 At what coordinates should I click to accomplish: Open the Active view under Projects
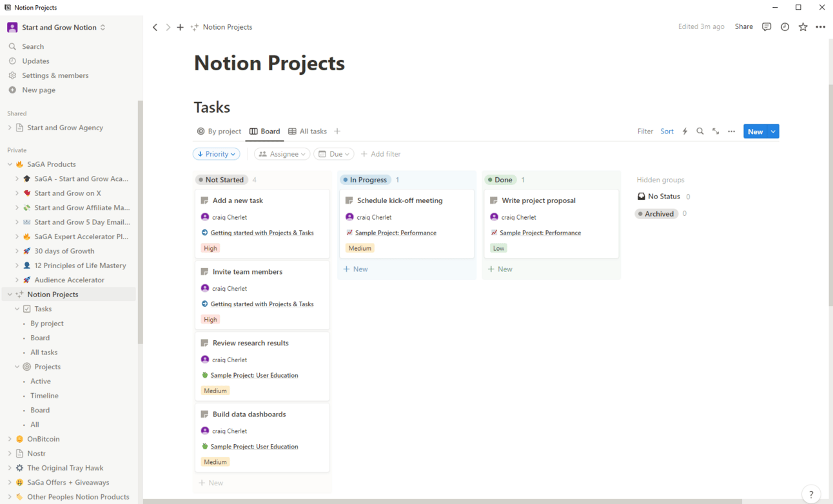point(41,382)
